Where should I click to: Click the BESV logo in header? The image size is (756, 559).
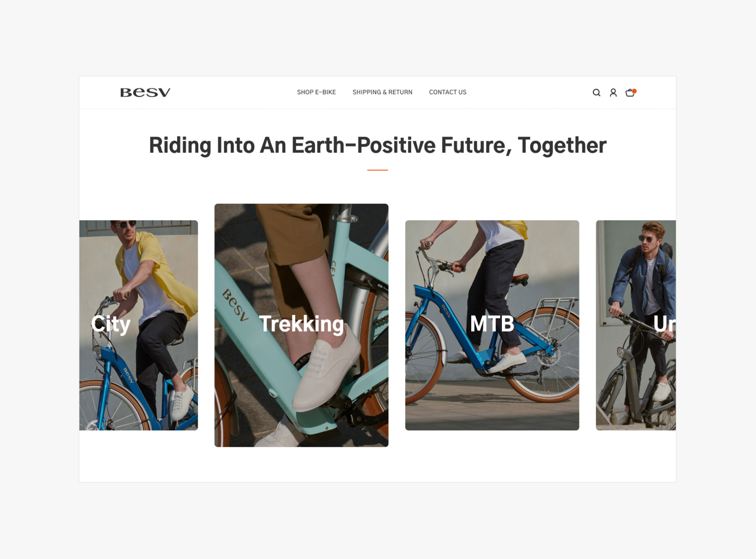[145, 92]
